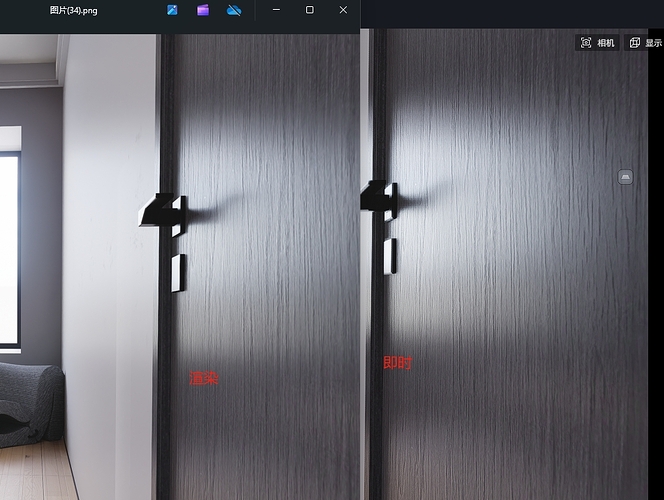
Task: Select the door handle in the rendered image
Action: pos(160,212)
